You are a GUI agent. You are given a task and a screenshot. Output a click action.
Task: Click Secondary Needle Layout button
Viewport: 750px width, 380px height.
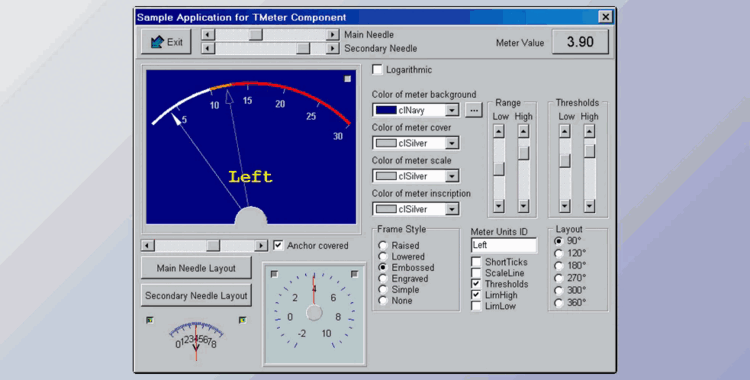pyautogui.click(x=196, y=295)
